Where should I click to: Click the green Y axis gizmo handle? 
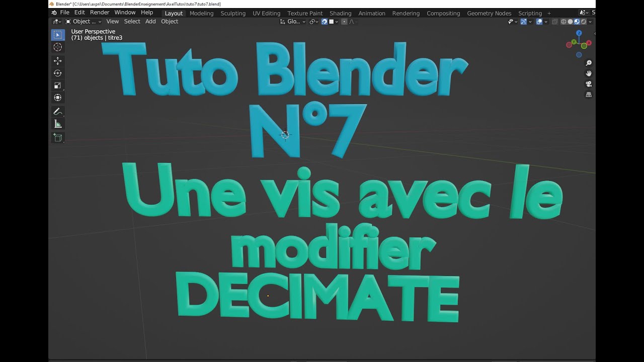pos(575,41)
